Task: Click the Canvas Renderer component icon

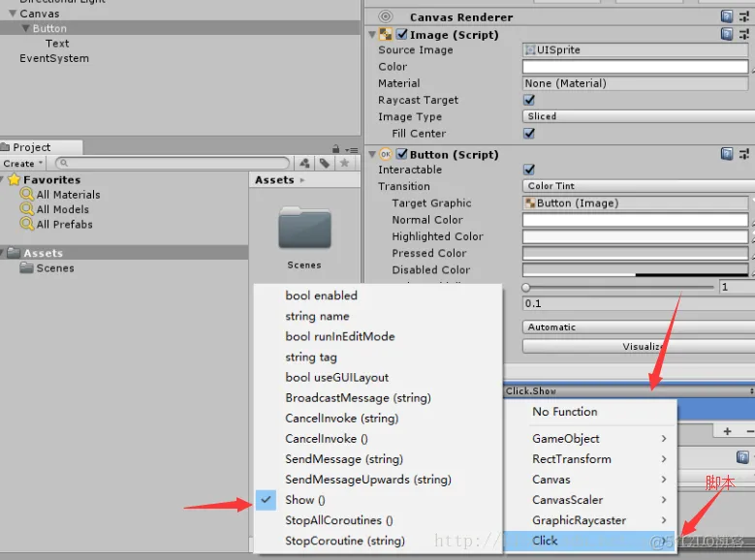Action: click(x=385, y=16)
